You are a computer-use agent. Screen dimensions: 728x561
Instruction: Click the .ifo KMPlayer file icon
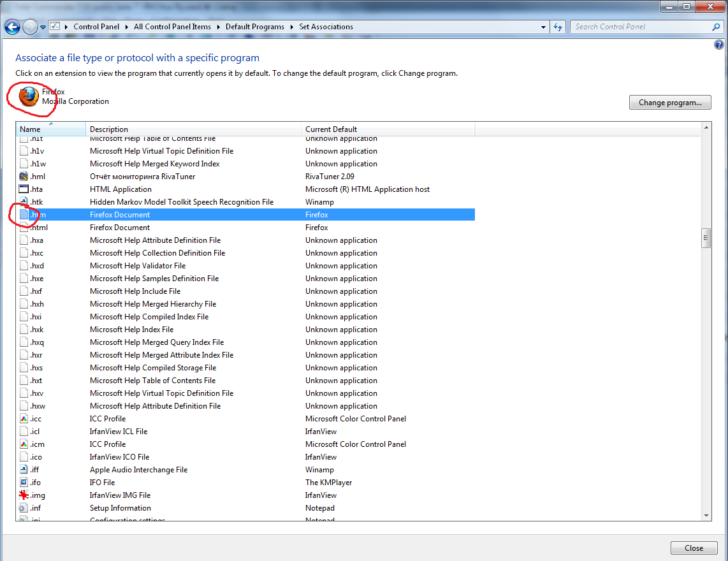click(24, 483)
